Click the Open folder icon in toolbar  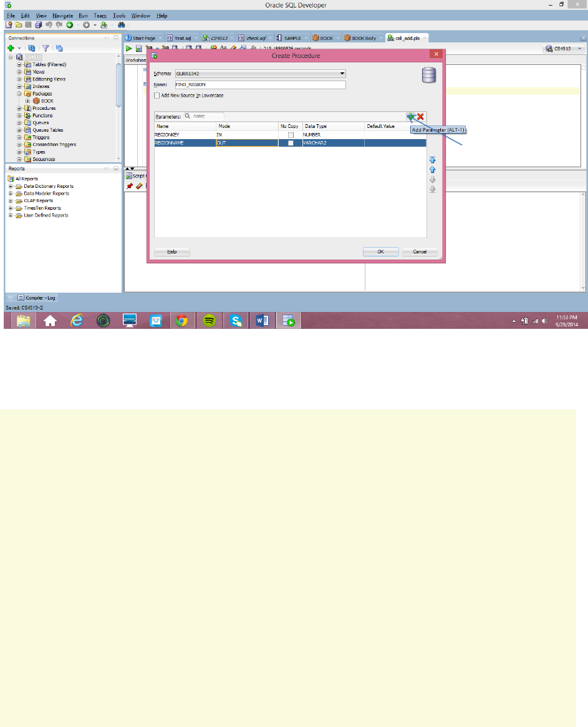19,25
